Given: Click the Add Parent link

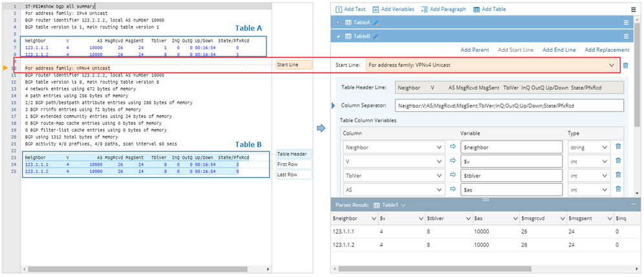Looking at the screenshot, I should coord(475,50).
